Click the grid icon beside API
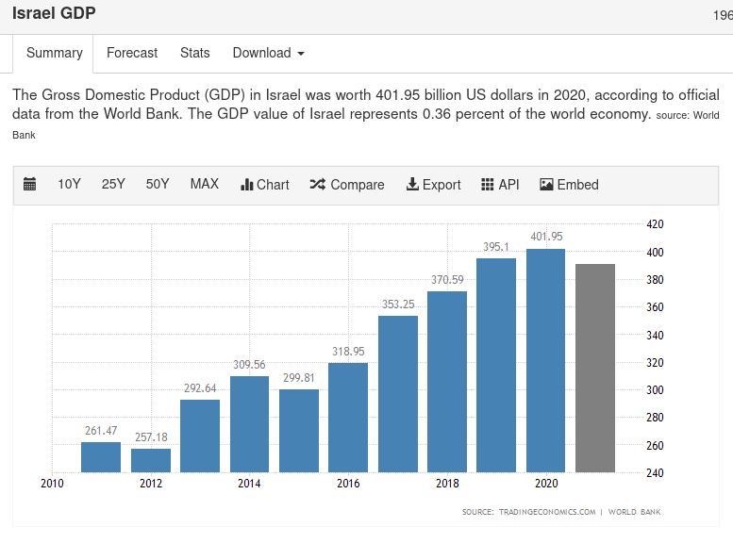733x560 pixels. 487,185
